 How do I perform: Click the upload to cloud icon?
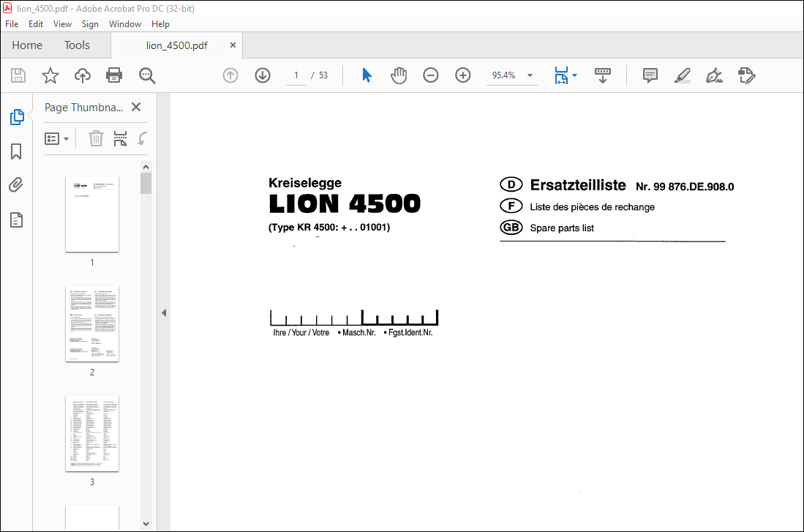point(82,75)
